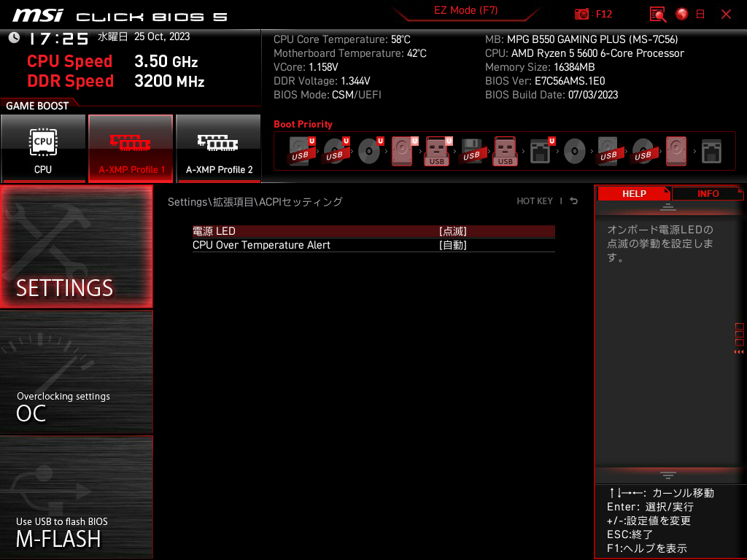Switch to EZ Mode (F7)
The image size is (747, 560).
coord(467,12)
